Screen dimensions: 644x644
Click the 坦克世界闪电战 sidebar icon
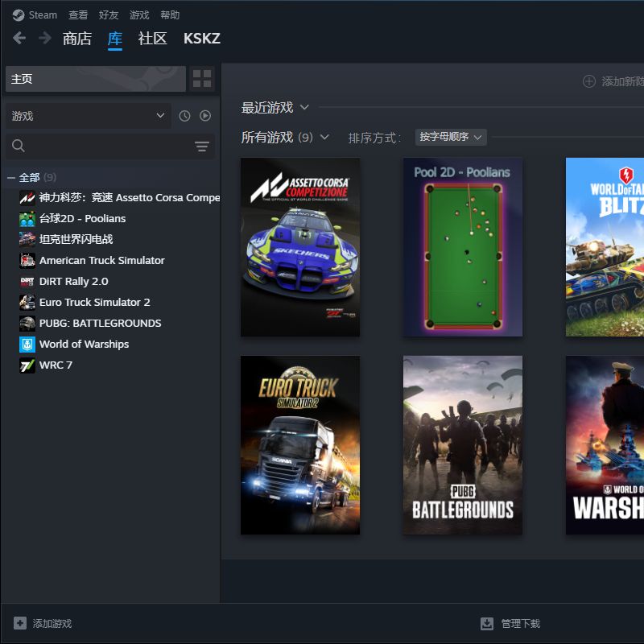click(27, 239)
